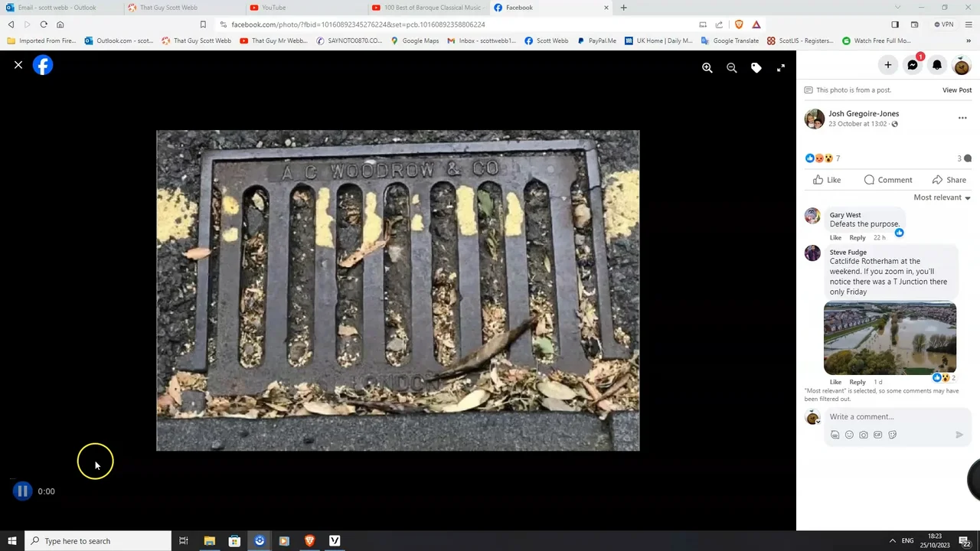Screen dimensions: 980x551
Task: Reload the current page
Action: [x=44, y=24]
